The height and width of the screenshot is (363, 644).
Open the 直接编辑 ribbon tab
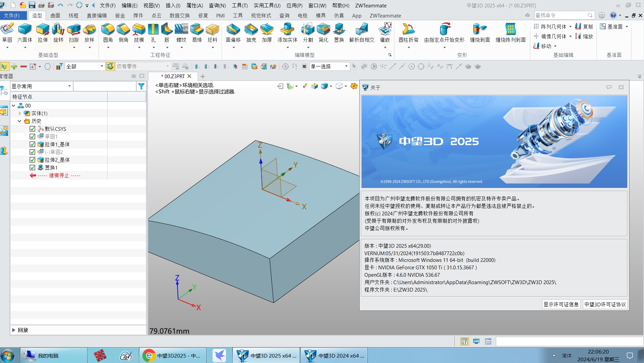[x=97, y=16]
